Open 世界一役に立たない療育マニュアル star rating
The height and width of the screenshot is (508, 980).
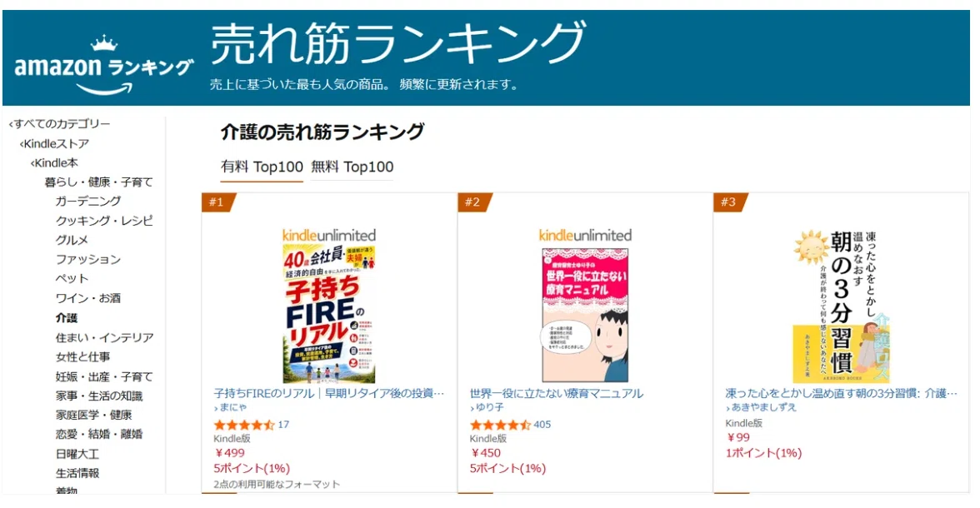pos(500,425)
